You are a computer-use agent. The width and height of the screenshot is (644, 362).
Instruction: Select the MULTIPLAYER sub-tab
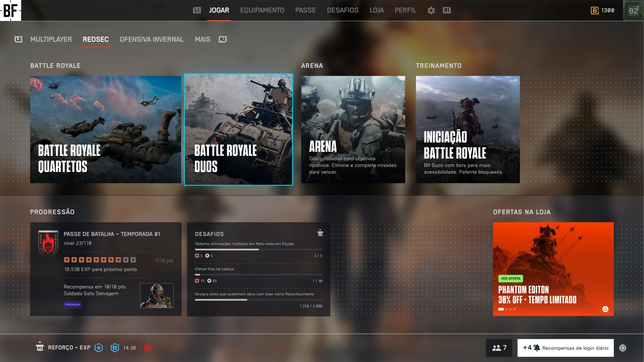(x=51, y=40)
